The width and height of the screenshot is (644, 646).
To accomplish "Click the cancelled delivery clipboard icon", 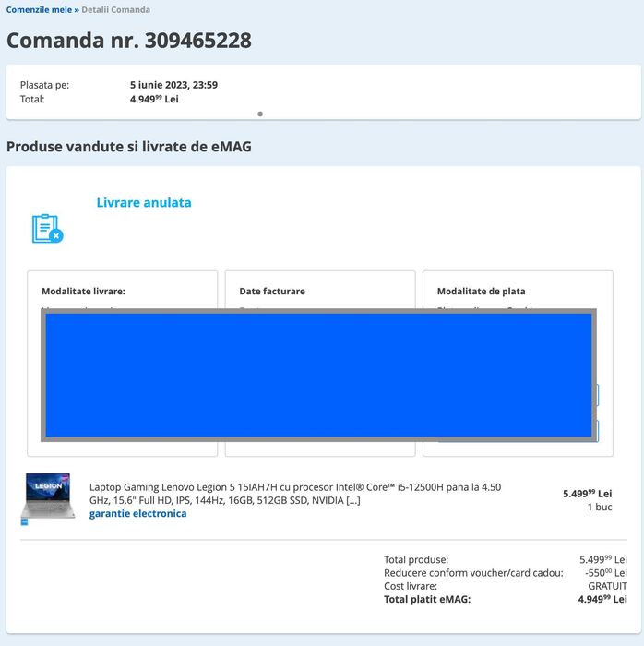I will (x=48, y=229).
